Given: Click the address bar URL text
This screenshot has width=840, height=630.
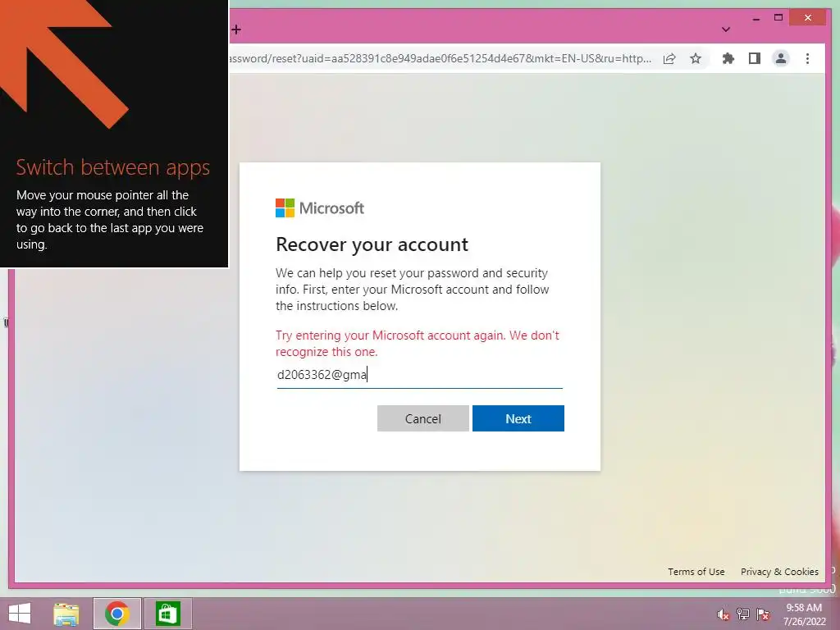Looking at the screenshot, I should point(441,58).
